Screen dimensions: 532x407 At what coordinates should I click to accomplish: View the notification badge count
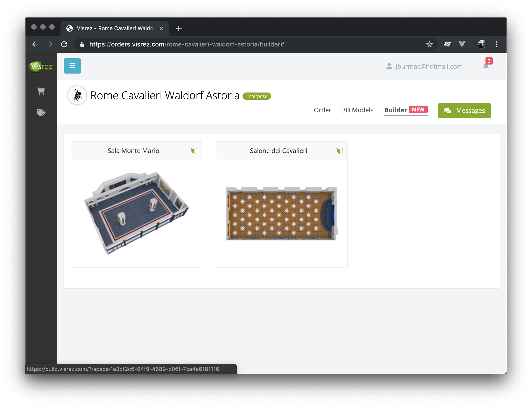point(489,61)
